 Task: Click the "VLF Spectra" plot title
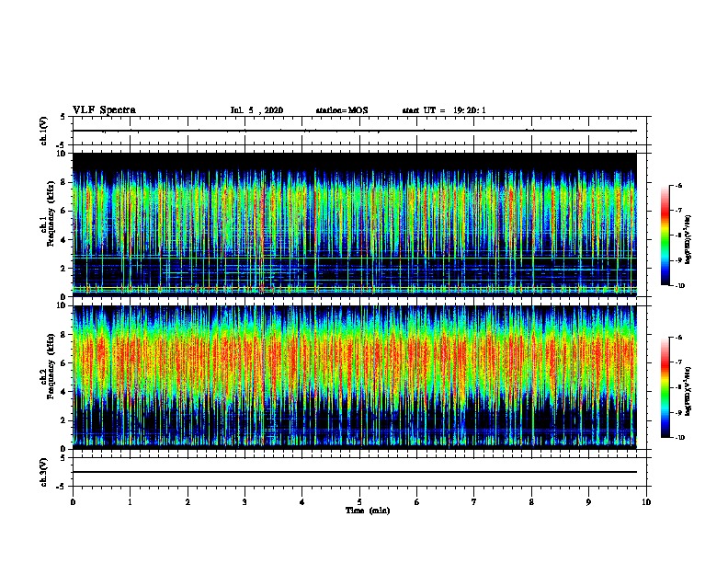pyautogui.click(x=104, y=110)
